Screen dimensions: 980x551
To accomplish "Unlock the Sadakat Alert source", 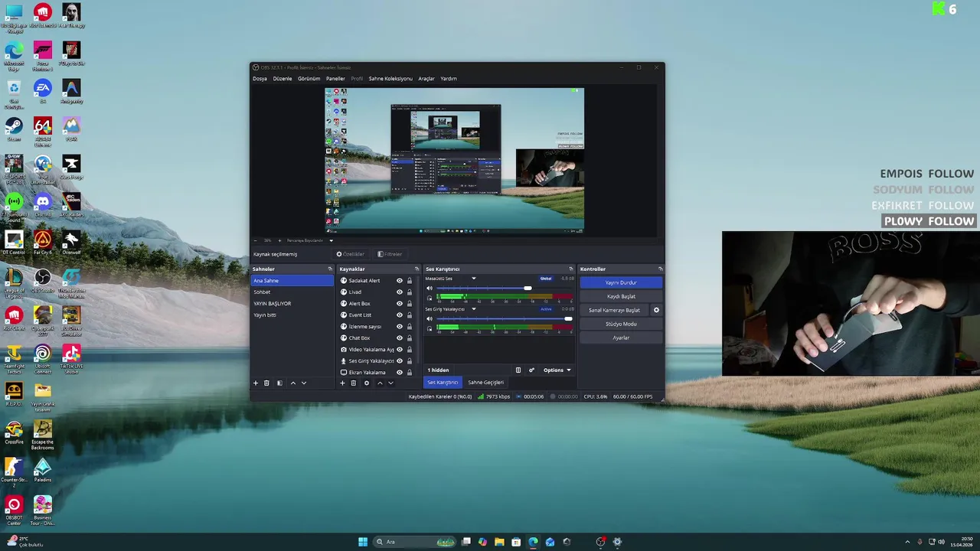I will tap(410, 281).
